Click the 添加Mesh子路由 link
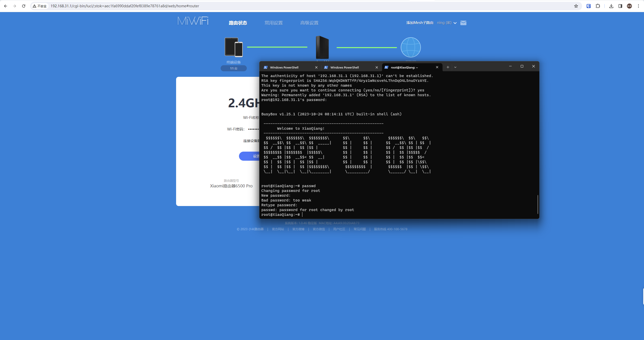Screen dimensions: 644x340 click(x=420, y=23)
